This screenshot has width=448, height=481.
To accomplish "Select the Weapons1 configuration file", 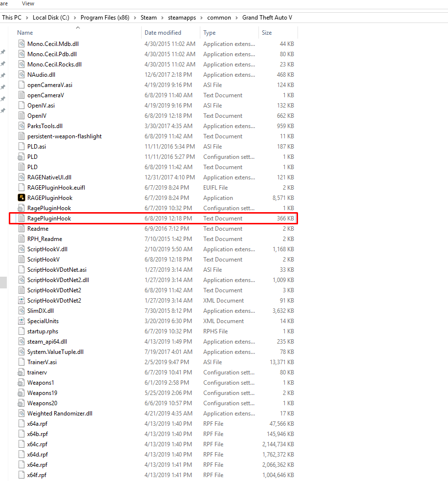I will point(41,383).
